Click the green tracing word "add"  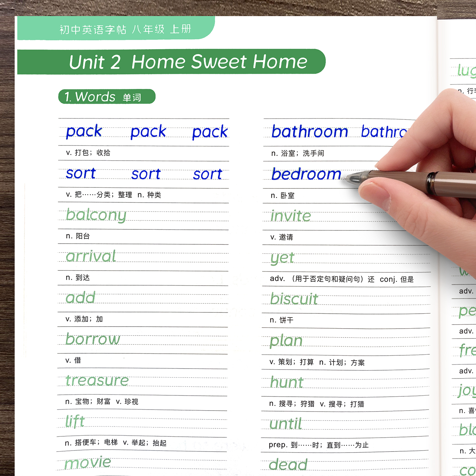80,298
